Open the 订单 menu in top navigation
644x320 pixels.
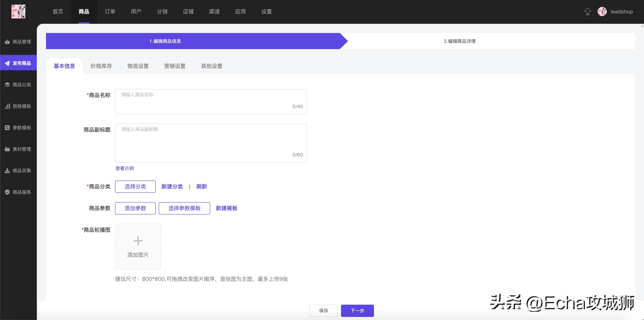point(110,12)
